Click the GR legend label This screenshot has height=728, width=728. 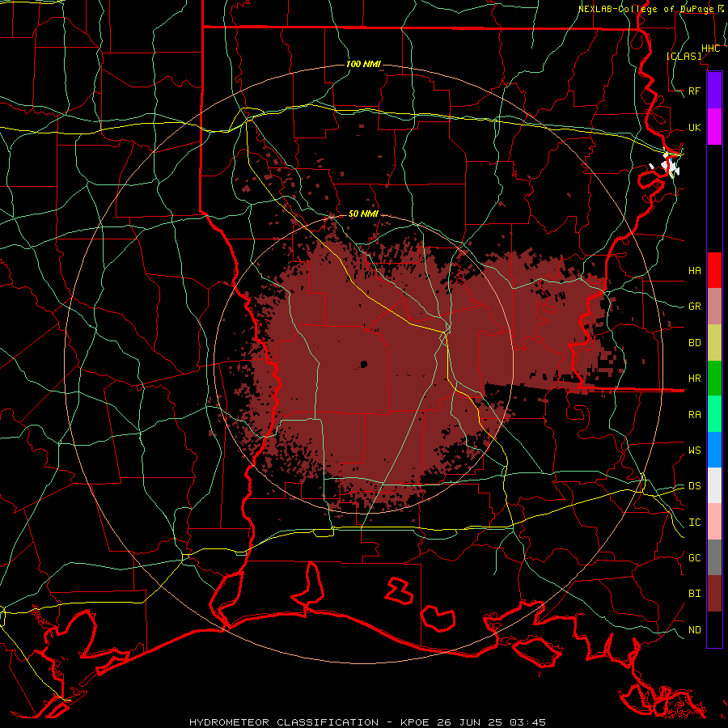pyautogui.click(x=694, y=307)
